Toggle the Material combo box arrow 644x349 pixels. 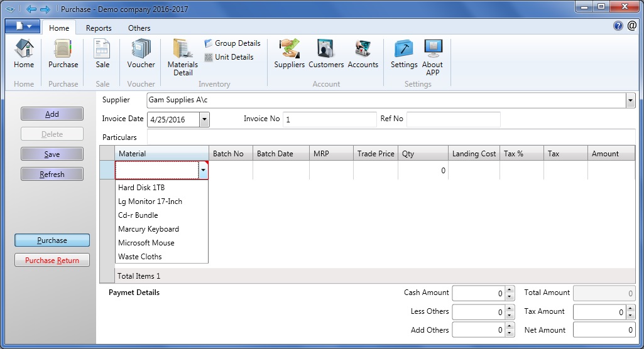tap(203, 170)
